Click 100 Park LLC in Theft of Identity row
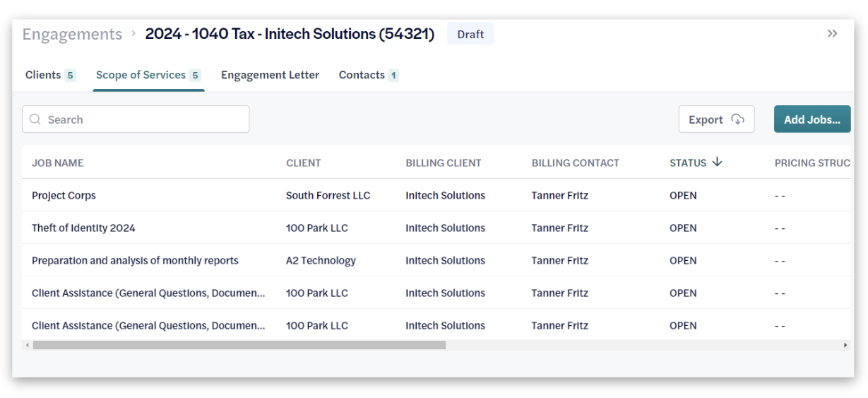The width and height of the screenshot is (868, 398). [x=317, y=228]
